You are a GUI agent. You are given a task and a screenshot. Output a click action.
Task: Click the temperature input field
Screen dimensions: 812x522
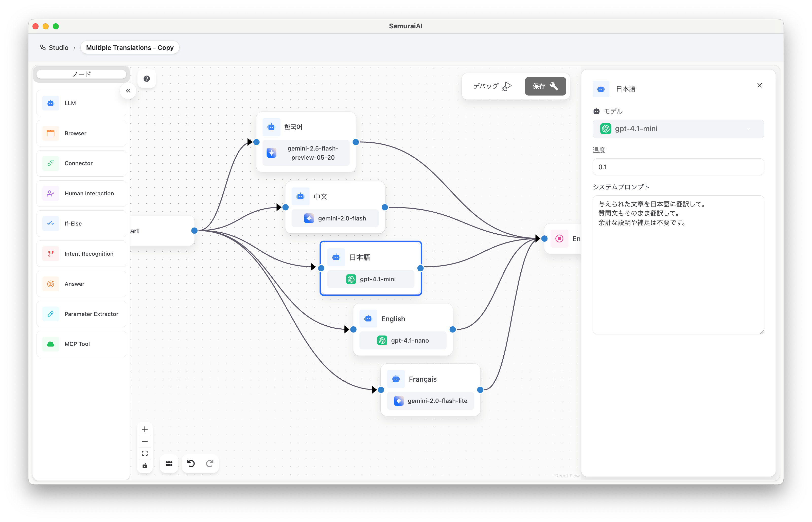coord(678,167)
